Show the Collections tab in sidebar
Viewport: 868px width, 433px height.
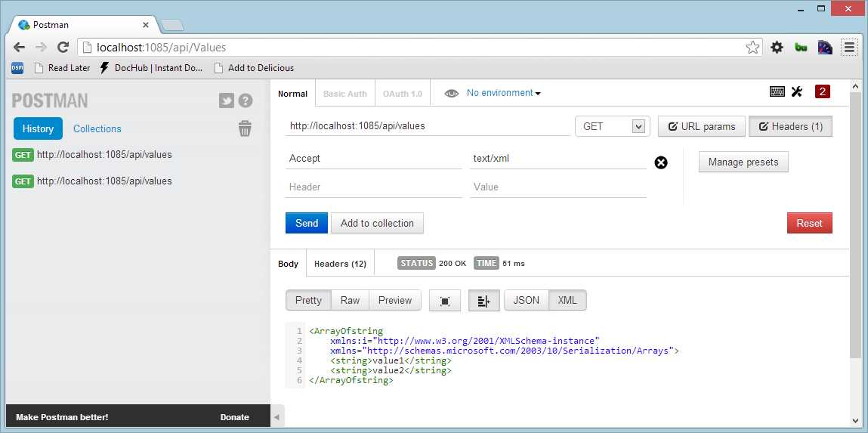tap(97, 128)
